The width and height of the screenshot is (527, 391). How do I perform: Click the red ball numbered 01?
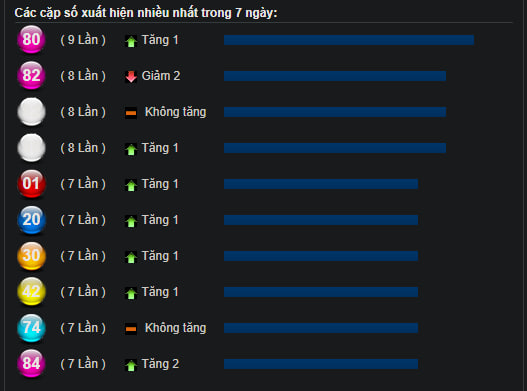tap(31, 184)
